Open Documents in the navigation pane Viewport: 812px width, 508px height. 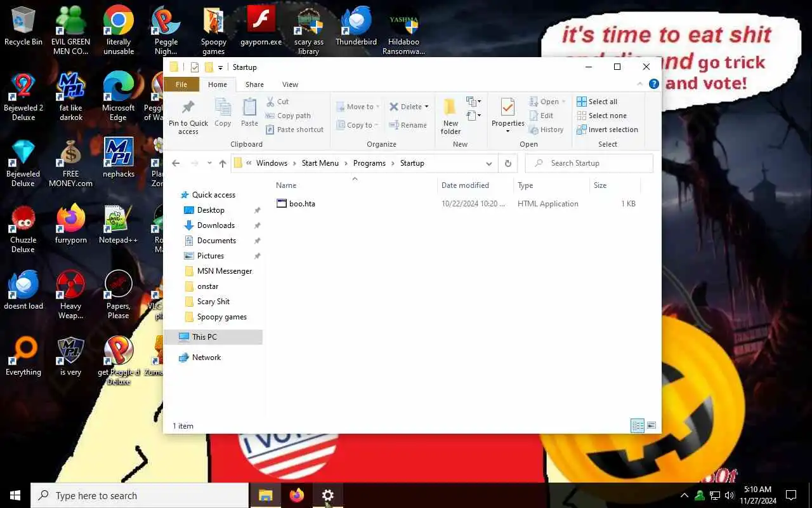[216, 241]
